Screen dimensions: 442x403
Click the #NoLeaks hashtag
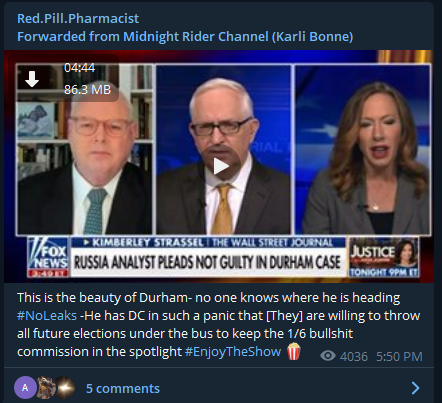pos(47,315)
